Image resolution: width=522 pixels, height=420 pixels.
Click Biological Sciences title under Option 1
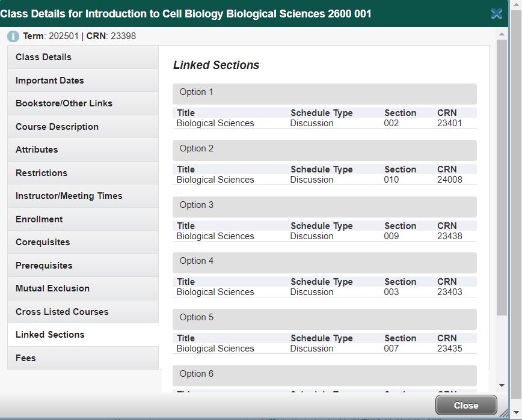(215, 123)
